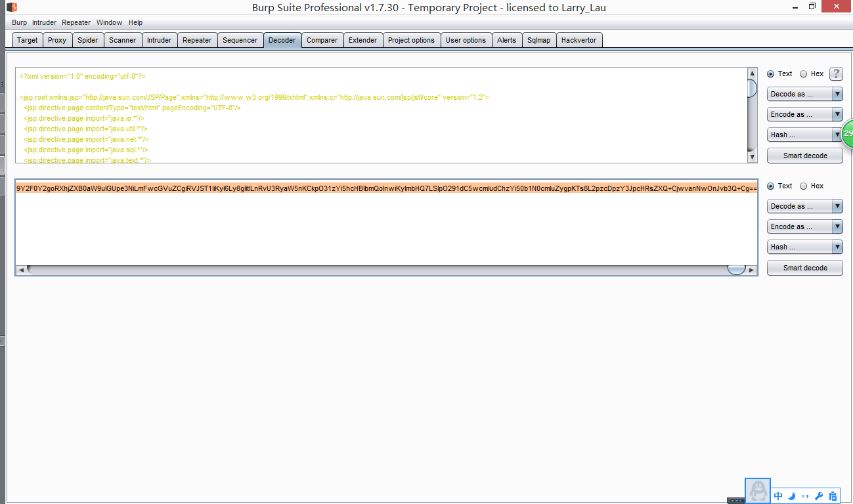This screenshot has width=853, height=504.
Task: Expand top panel's Hash dropdown
Action: (804, 135)
